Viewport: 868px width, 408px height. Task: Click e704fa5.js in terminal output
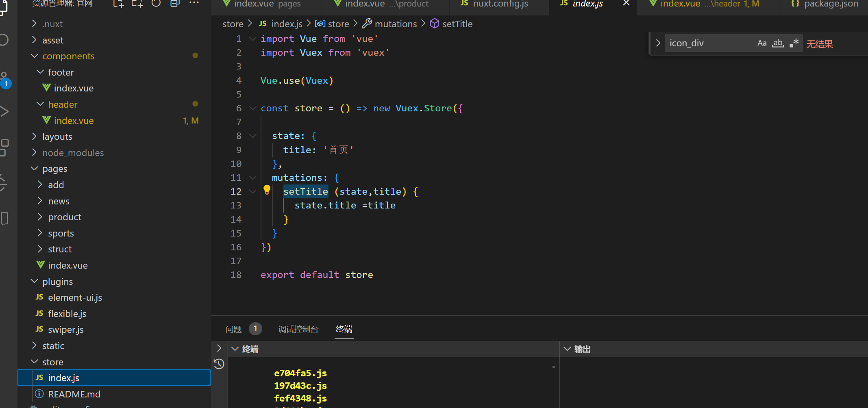(300, 373)
